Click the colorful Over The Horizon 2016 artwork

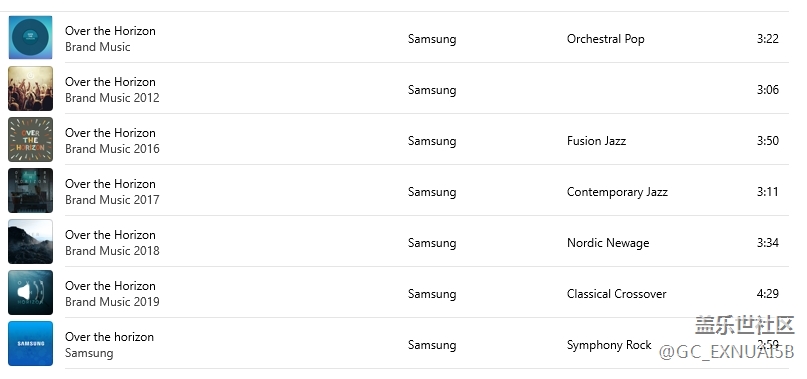click(30, 140)
